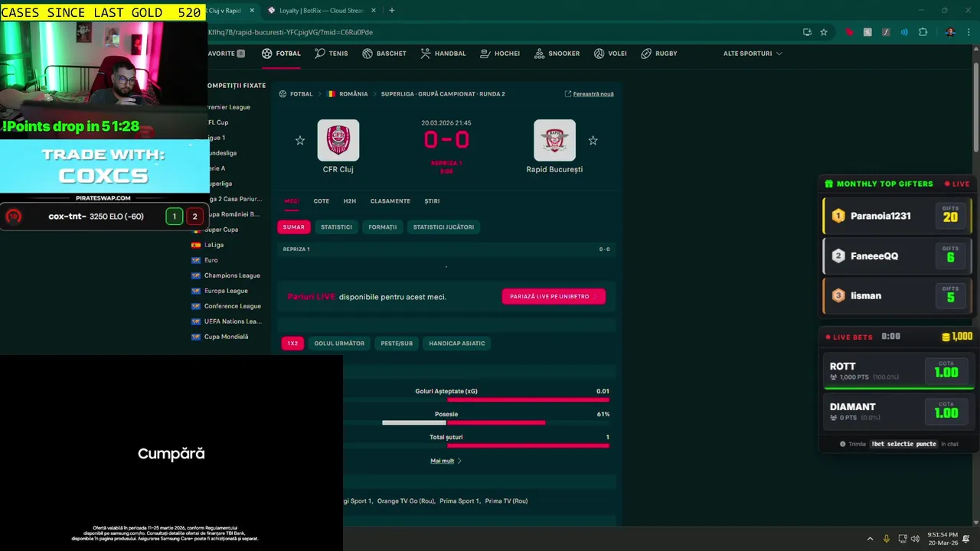Click Pariază Live pe Unibetro button
980x551 pixels.
tap(554, 296)
